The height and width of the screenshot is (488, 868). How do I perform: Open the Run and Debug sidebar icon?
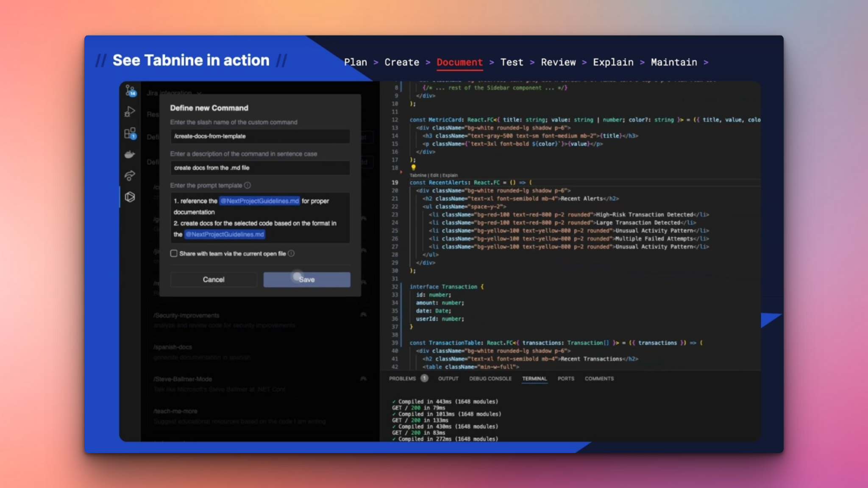coord(129,111)
